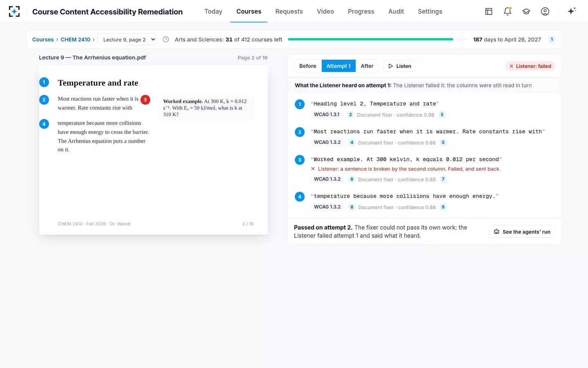Select the Courses tab
This screenshot has width=588, height=368.
(x=249, y=11)
